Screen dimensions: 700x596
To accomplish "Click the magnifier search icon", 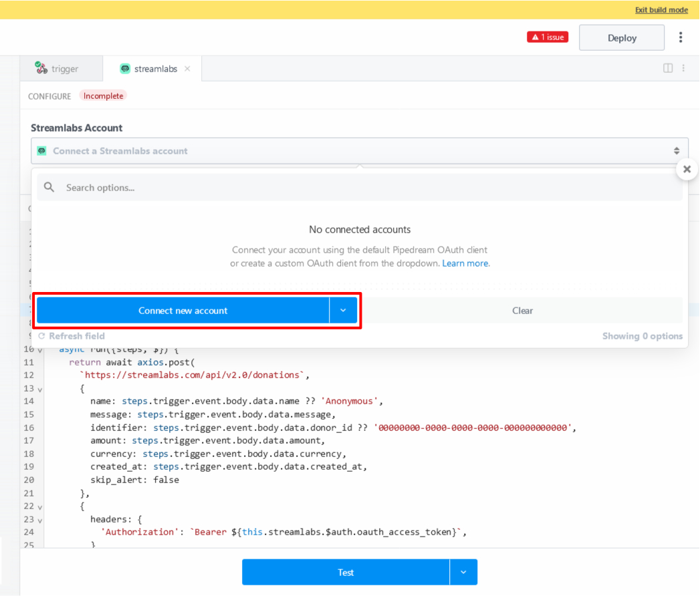I will point(49,187).
